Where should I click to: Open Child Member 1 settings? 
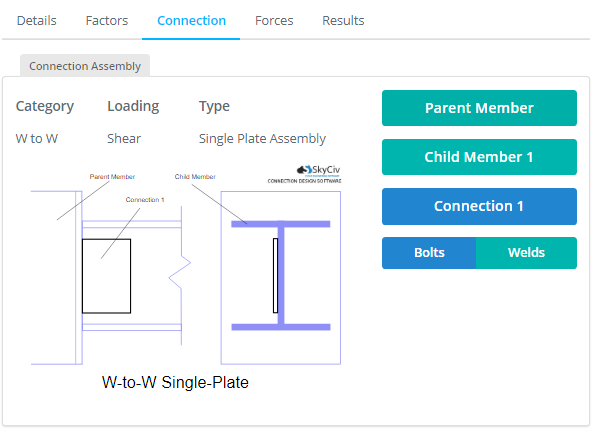(479, 157)
